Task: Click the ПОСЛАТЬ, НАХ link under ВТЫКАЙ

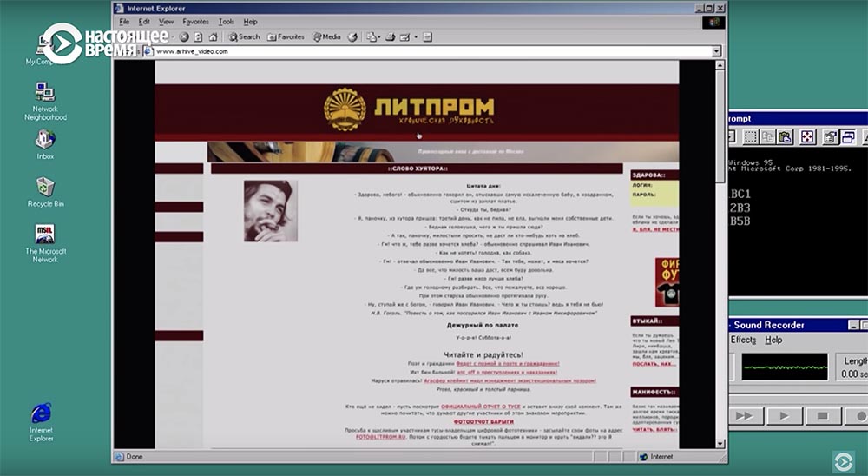Action: click(654, 364)
